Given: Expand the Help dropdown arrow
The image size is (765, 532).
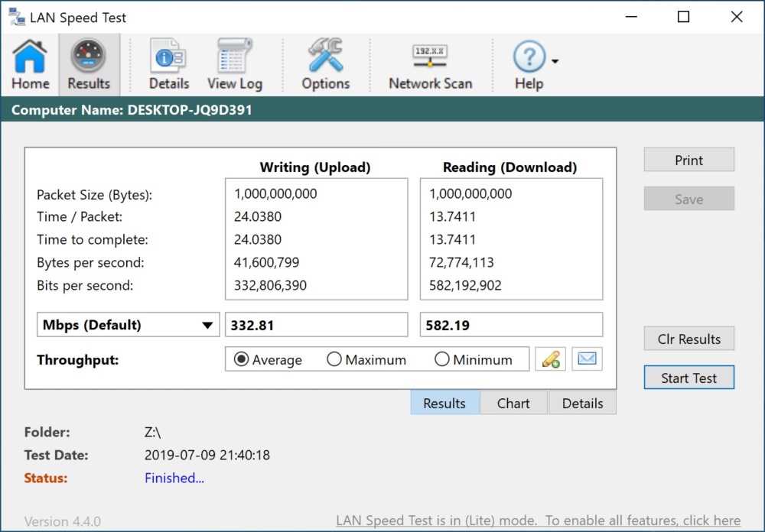Looking at the screenshot, I should pyautogui.click(x=555, y=61).
